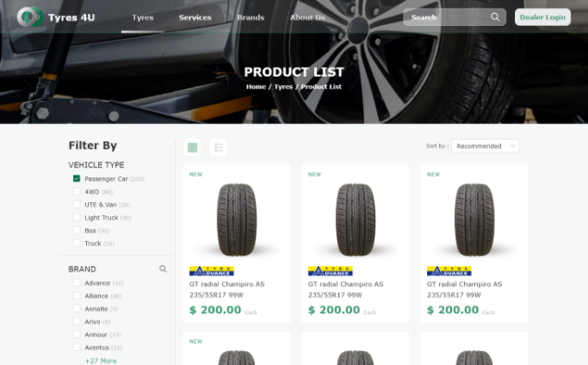Click the Tyres 4U logo icon
Image resolution: width=588 pixels, height=365 pixels.
point(31,17)
